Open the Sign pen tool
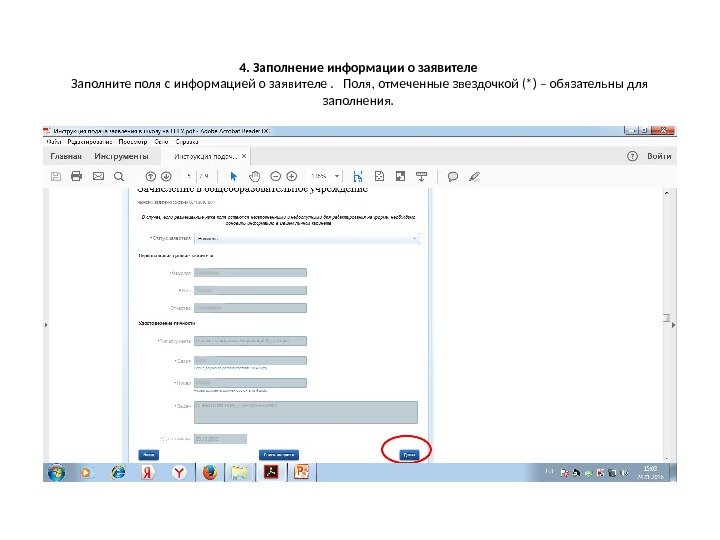The width and height of the screenshot is (720, 540). tap(474, 176)
